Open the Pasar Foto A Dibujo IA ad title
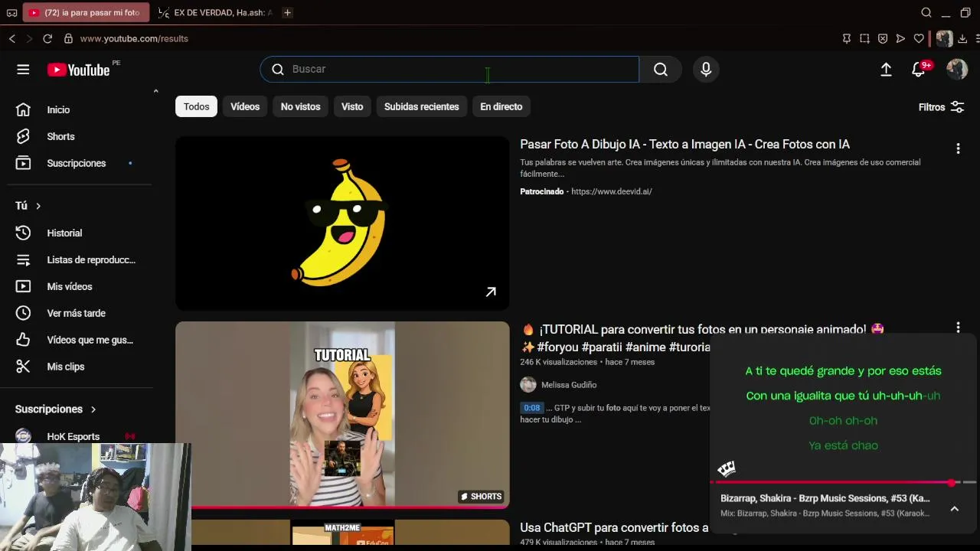 pos(684,145)
